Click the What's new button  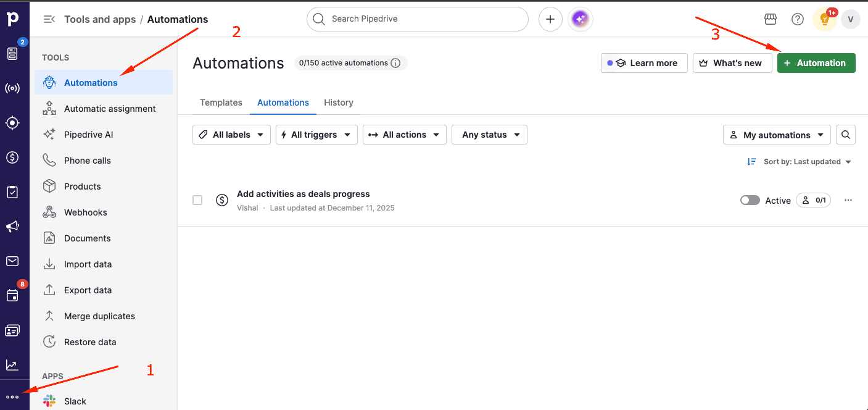(x=732, y=63)
